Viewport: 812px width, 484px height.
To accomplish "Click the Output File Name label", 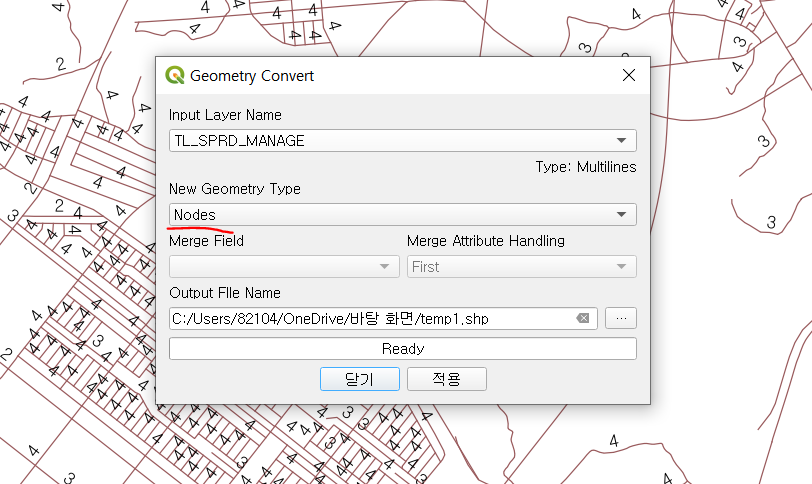I will point(225,292).
